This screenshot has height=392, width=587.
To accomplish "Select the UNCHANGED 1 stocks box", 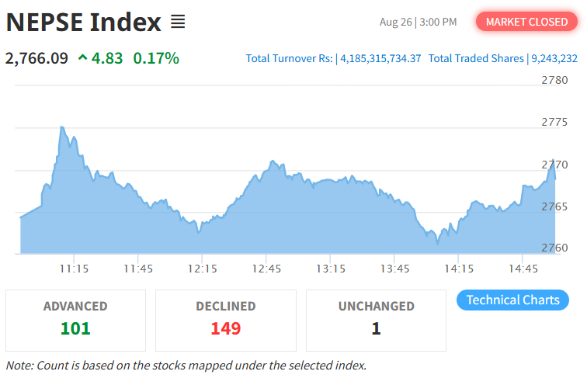I will click(376, 320).
